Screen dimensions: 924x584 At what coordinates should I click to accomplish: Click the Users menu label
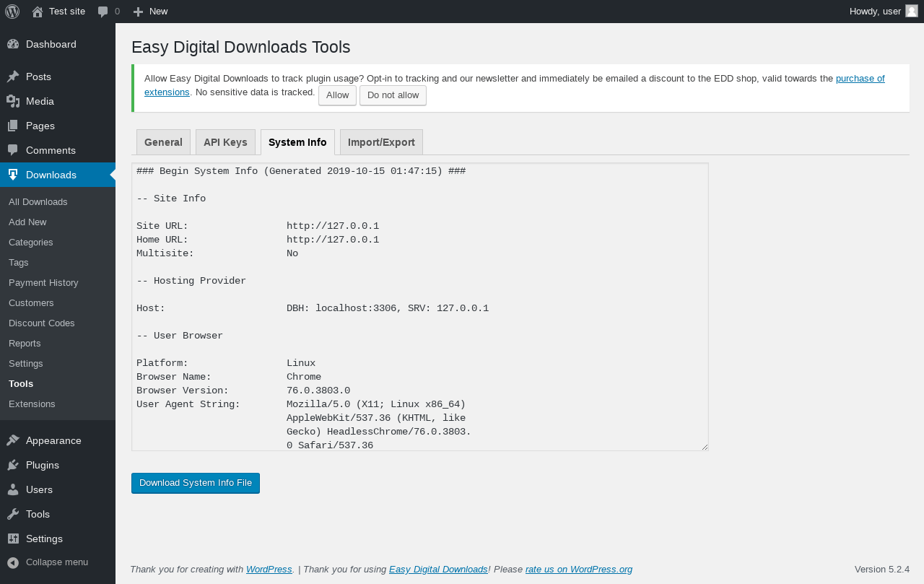pyautogui.click(x=39, y=489)
